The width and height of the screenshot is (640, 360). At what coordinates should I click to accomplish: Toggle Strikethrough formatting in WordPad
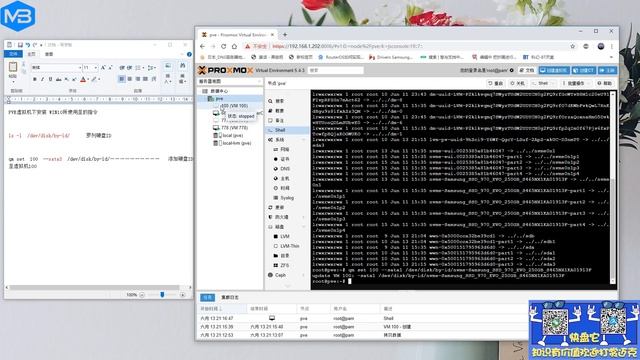[58, 79]
